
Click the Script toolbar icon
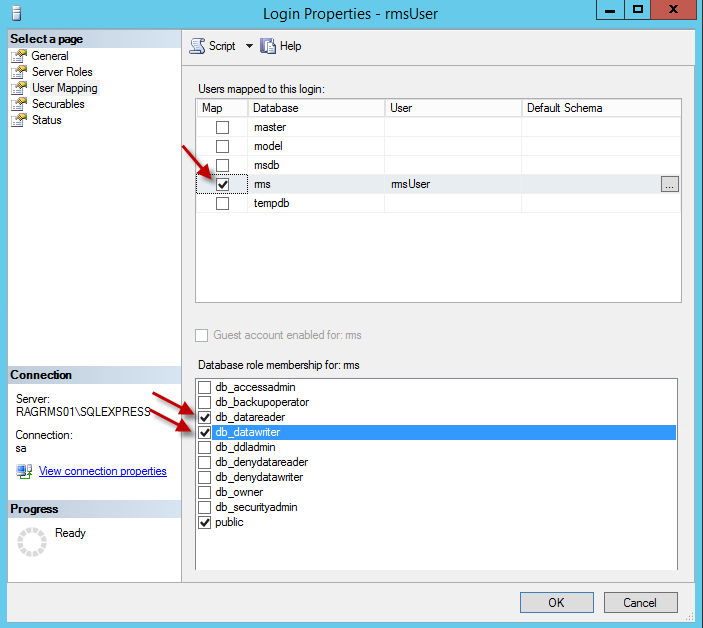[197, 46]
